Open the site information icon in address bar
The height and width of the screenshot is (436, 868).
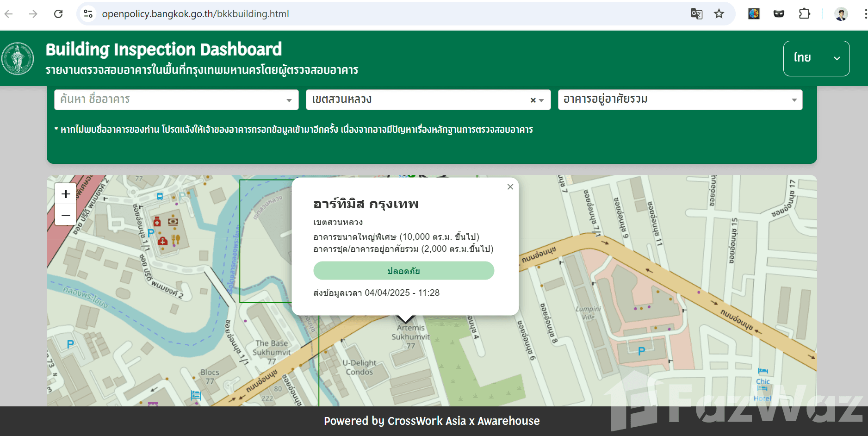click(88, 14)
